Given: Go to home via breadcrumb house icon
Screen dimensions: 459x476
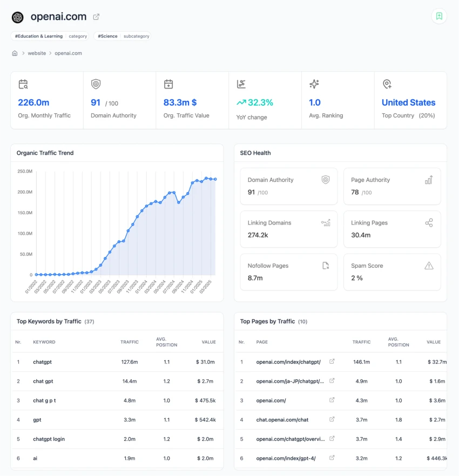Looking at the screenshot, I should (x=15, y=53).
